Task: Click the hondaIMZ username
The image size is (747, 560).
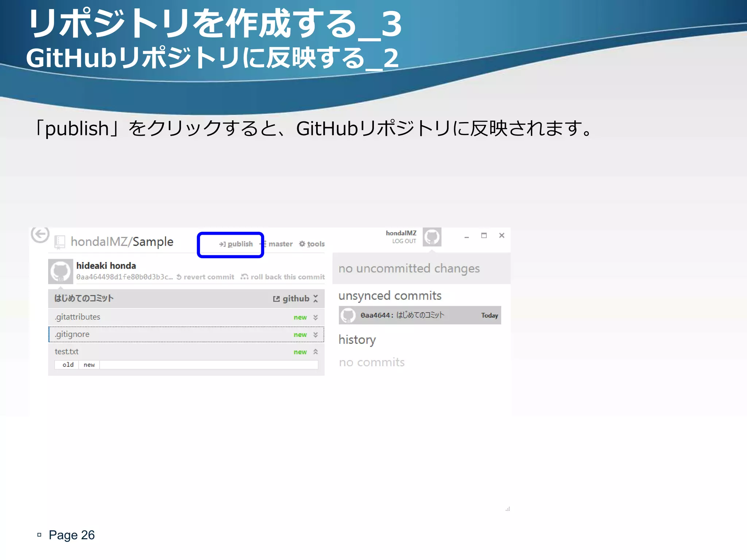Action: [x=401, y=233]
